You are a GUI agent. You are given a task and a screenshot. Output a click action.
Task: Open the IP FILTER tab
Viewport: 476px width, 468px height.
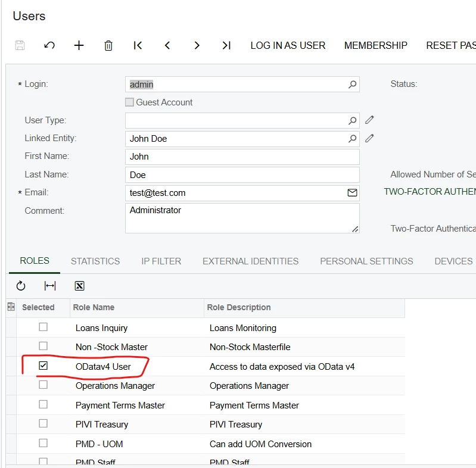pyautogui.click(x=161, y=261)
